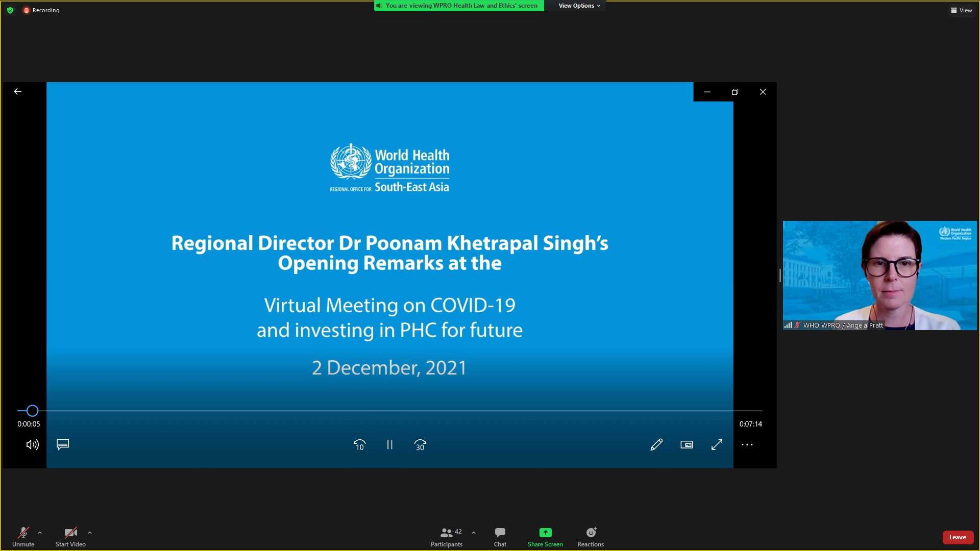The height and width of the screenshot is (551, 980).
Task: Click total duration 0:07:14 label
Action: click(750, 424)
